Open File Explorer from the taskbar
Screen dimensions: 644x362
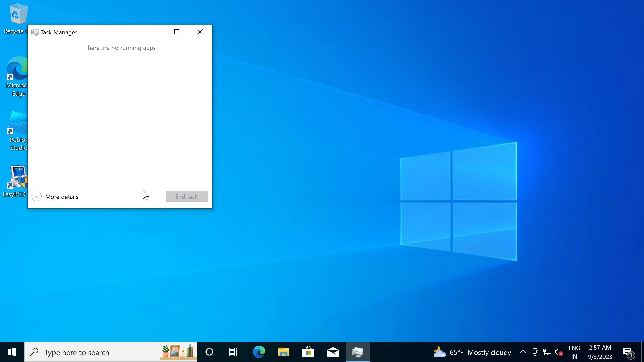click(284, 352)
